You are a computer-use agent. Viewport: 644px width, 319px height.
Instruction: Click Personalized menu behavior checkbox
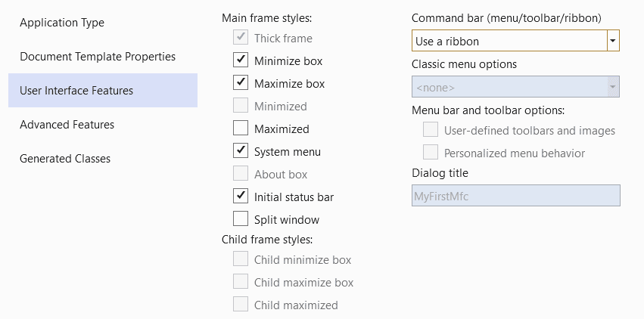click(x=431, y=153)
